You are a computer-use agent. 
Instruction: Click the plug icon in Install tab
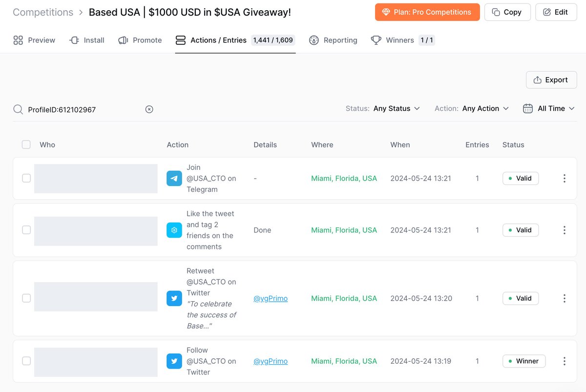[74, 40]
